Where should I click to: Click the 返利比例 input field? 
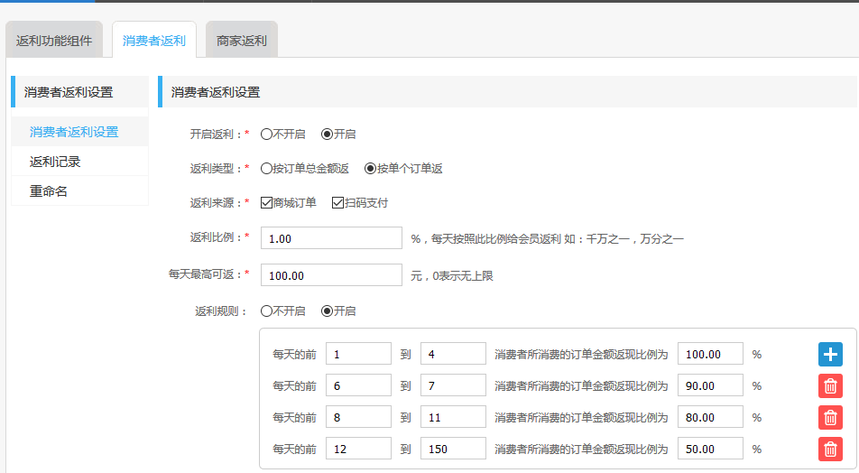[331, 239]
